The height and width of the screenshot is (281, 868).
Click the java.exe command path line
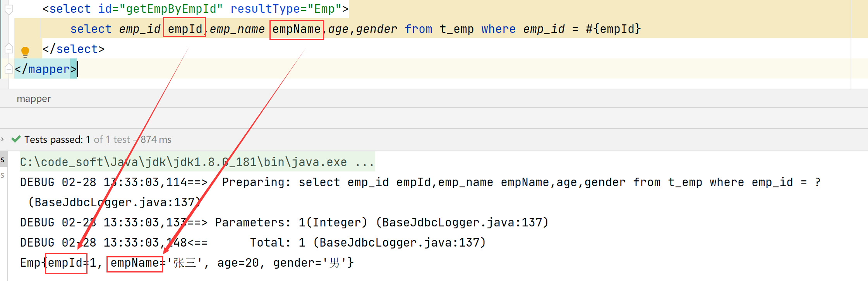click(x=197, y=162)
